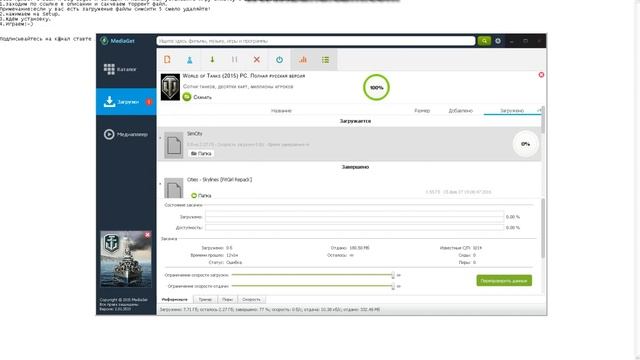Open Папка for SimCity download
This screenshot has height=360, width=640.
pyautogui.click(x=201, y=153)
